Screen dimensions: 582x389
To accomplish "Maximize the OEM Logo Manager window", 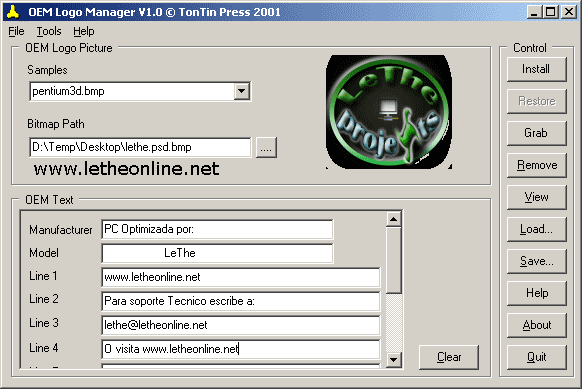I will tap(550, 12).
